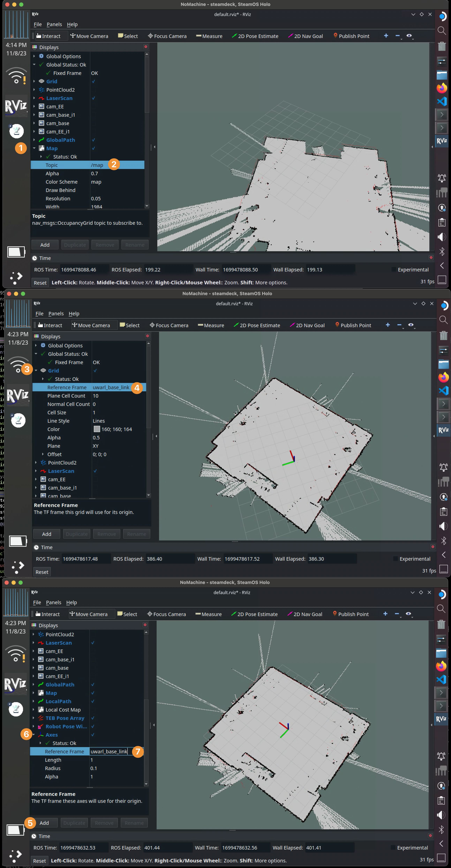
Task: Open search magnifier in top window dock
Action: tap(442, 31)
